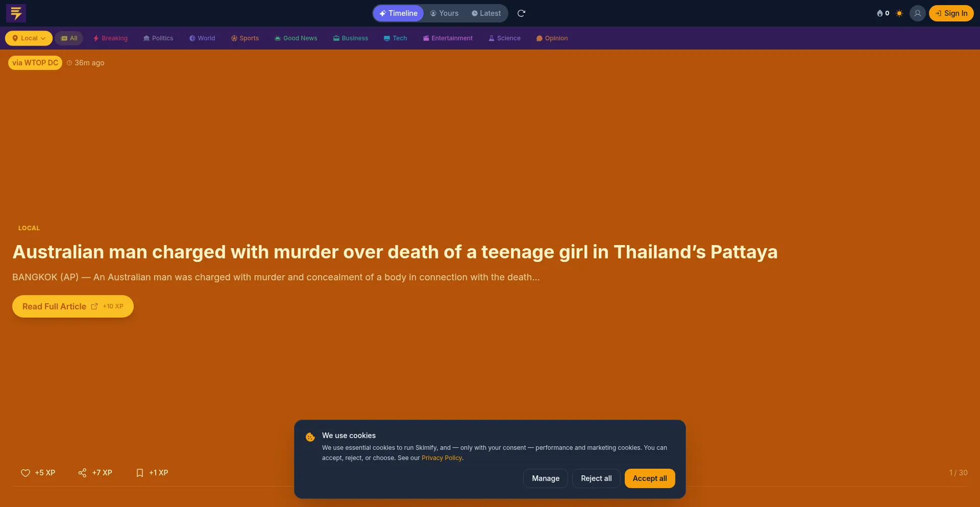Filter by Science category
Image resolution: width=980 pixels, height=507 pixels.
coord(504,38)
